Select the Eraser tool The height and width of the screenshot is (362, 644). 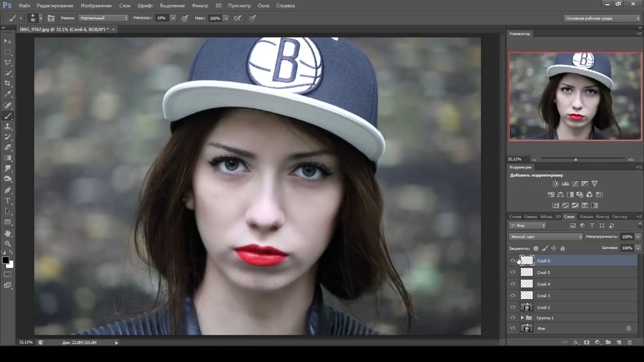(8, 147)
